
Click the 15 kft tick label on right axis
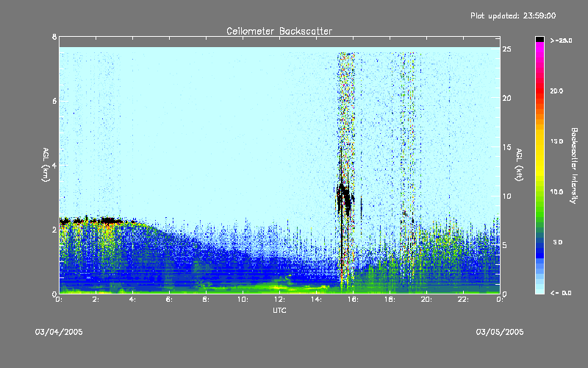click(507, 147)
